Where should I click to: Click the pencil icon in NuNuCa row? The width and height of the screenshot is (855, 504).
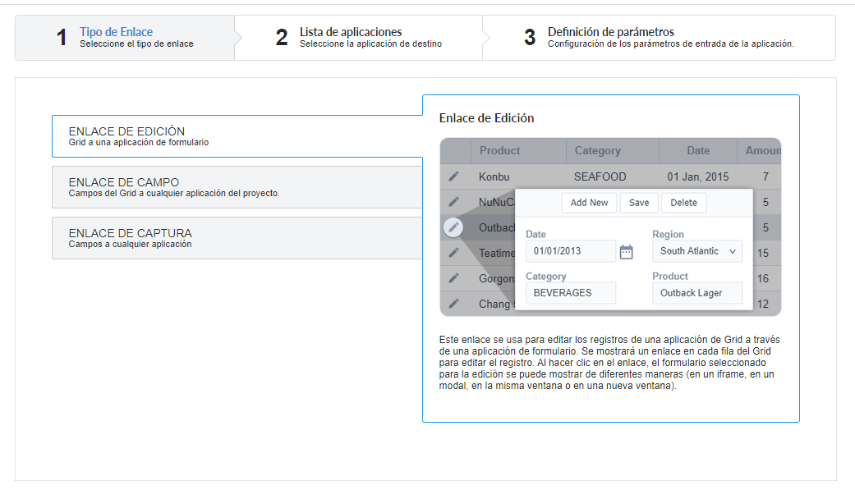[x=453, y=202]
